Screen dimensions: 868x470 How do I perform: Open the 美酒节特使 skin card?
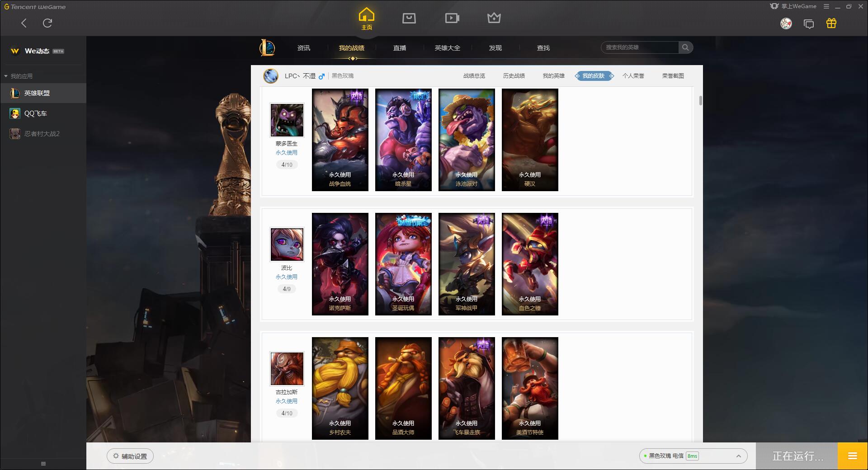[530, 388]
